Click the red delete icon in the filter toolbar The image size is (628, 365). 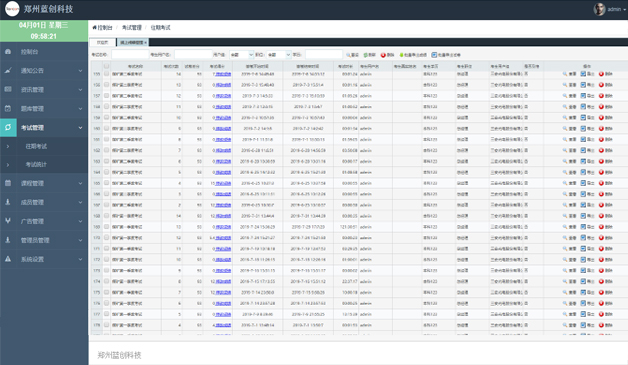pyautogui.click(x=383, y=55)
